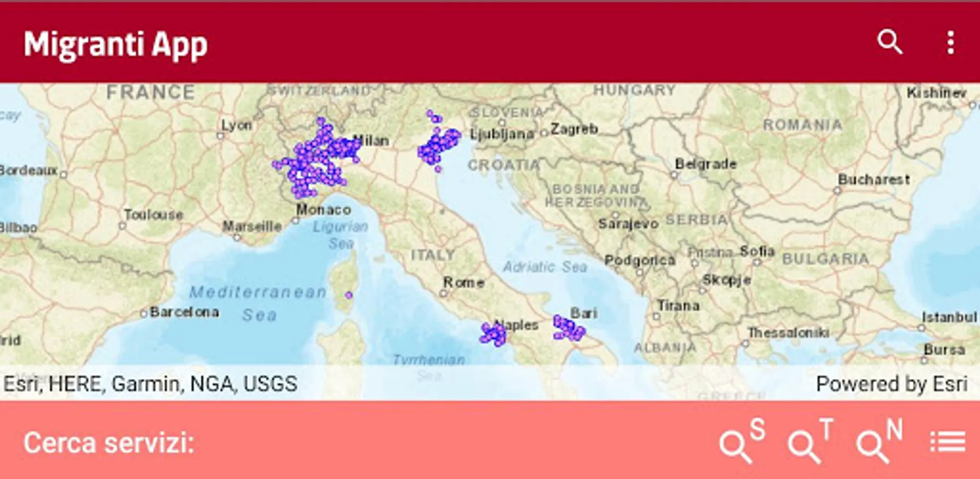The width and height of the screenshot is (980, 479).
Task: Click the 'Kishinev' map label
Action: (x=936, y=93)
